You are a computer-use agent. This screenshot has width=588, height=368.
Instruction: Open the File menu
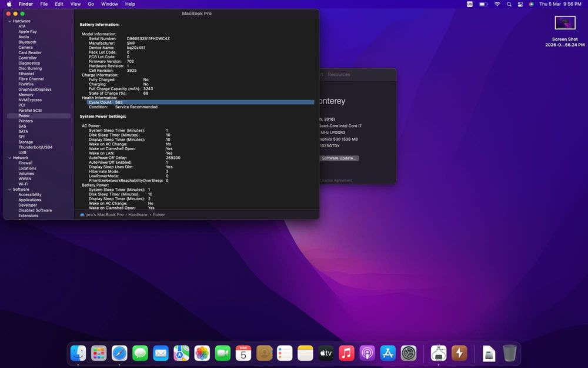tap(44, 4)
